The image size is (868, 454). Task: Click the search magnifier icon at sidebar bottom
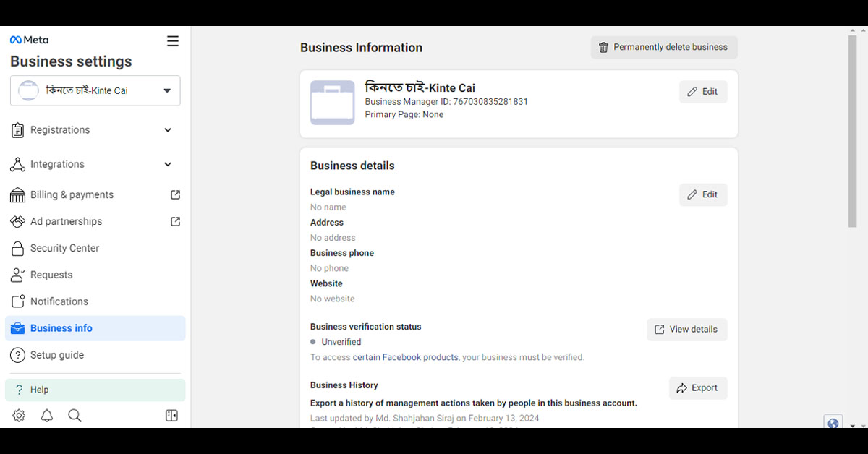coord(75,416)
